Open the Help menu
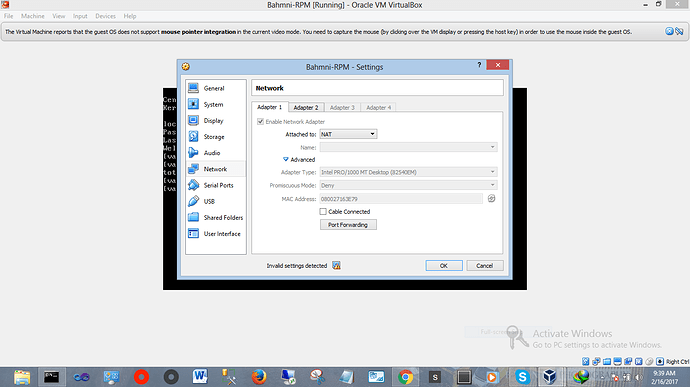Image resolution: width=690 pixels, height=387 pixels. pyautogui.click(x=130, y=16)
